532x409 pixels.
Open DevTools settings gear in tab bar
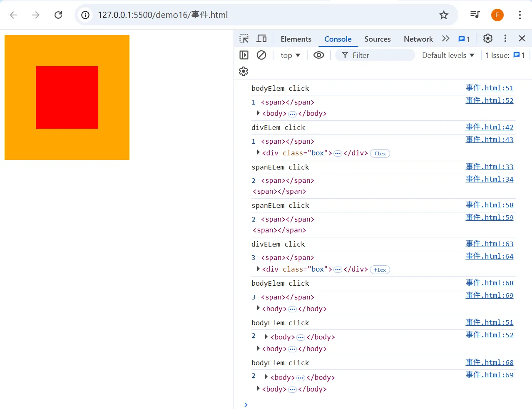click(487, 39)
